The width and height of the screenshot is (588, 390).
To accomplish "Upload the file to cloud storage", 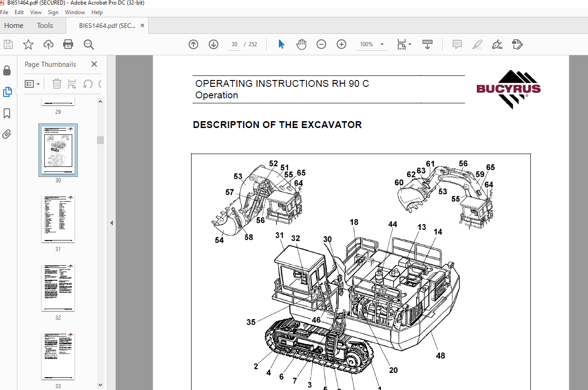I will click(48, 44).
